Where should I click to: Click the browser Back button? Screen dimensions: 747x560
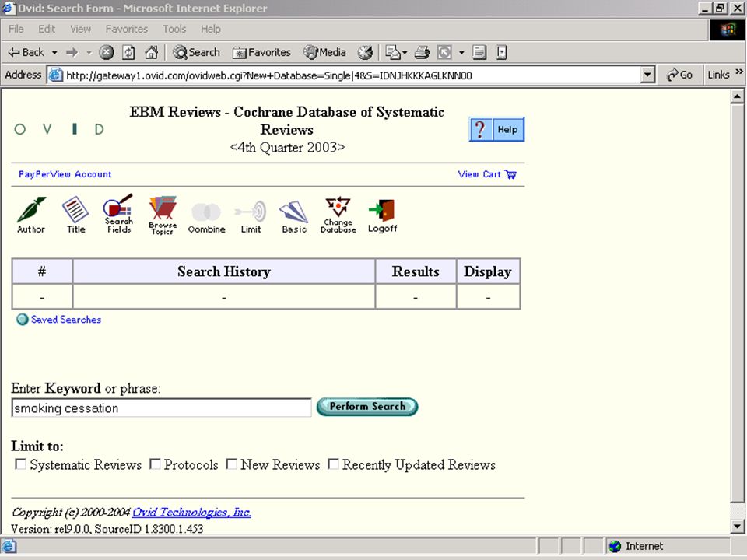(26, 52)
